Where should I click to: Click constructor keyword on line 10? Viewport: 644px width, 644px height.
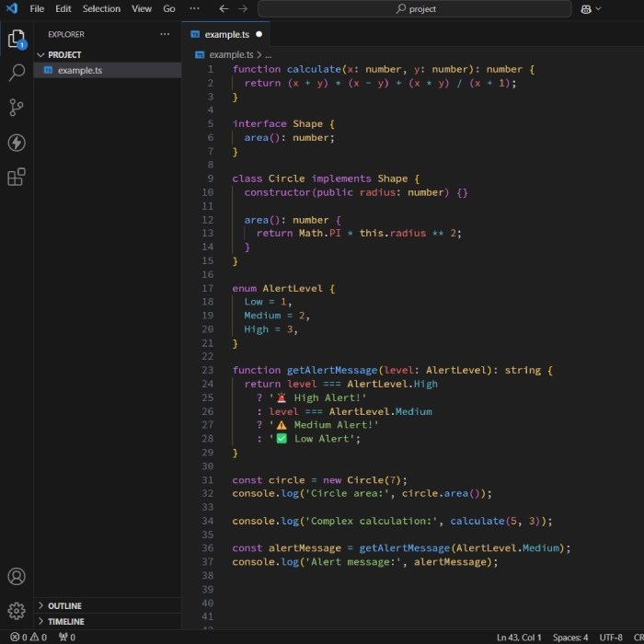pos(278,192)
